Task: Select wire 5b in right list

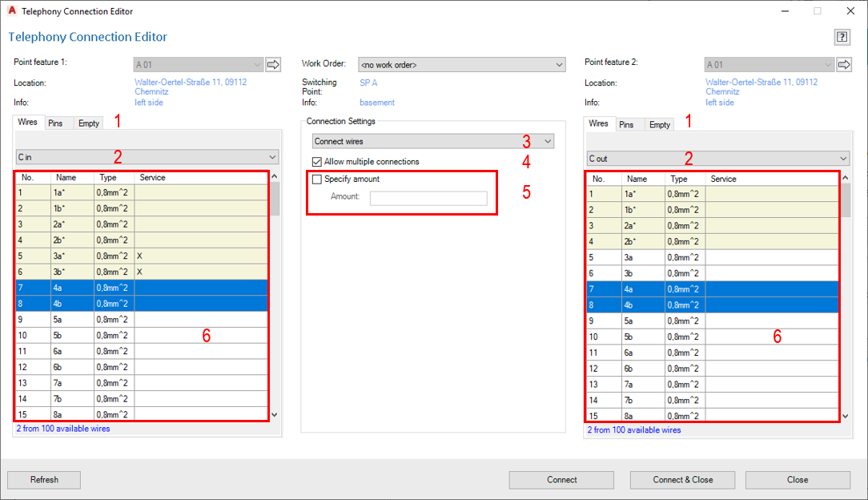Action: pyautogui.click(x=713, y=337)
